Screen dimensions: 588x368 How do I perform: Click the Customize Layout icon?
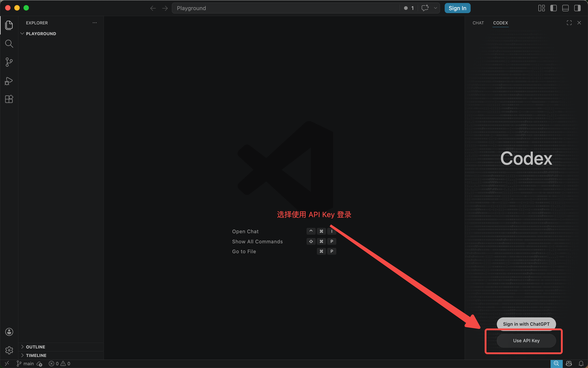tap(542, 8)
